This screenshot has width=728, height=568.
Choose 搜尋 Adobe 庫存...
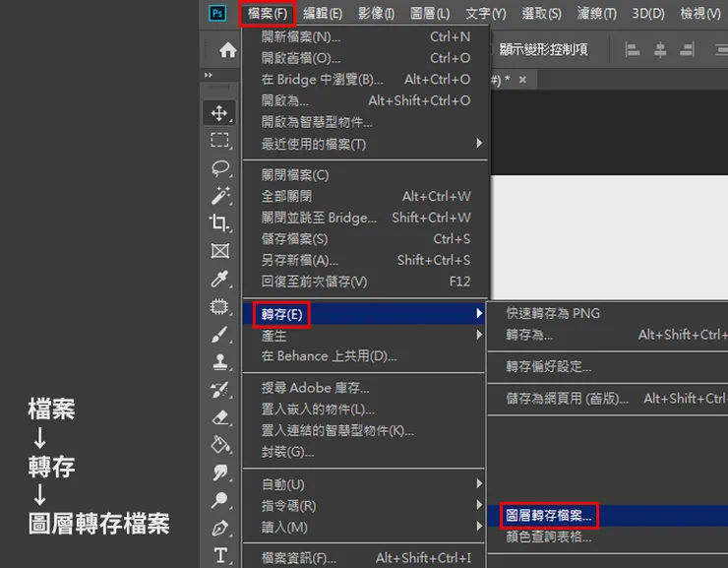[x=364, y=388]
